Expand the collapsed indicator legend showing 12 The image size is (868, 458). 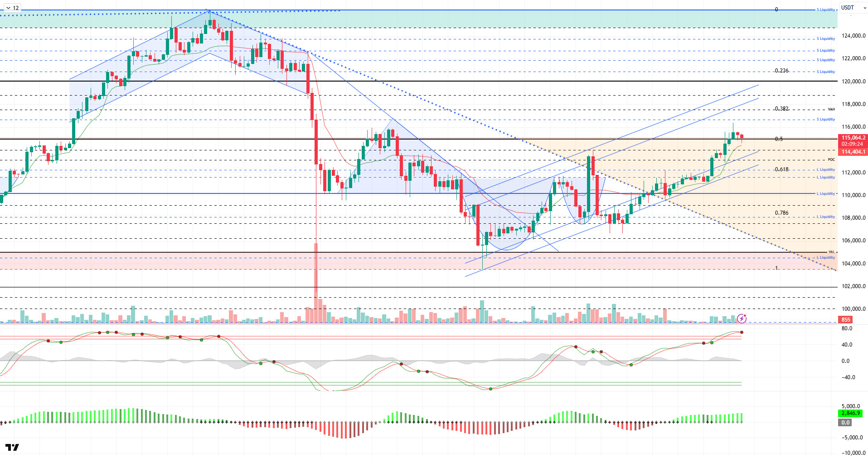[x=12, y=8]
